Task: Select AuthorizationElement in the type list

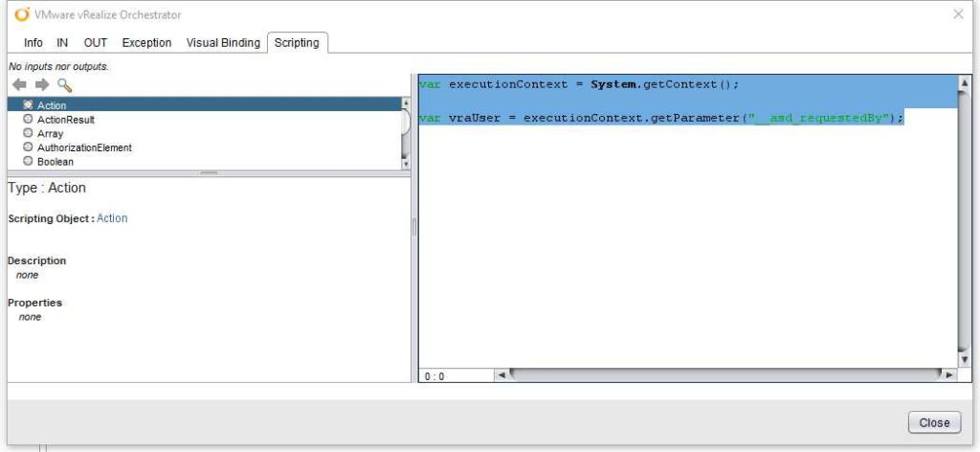Action: point(204,147)
